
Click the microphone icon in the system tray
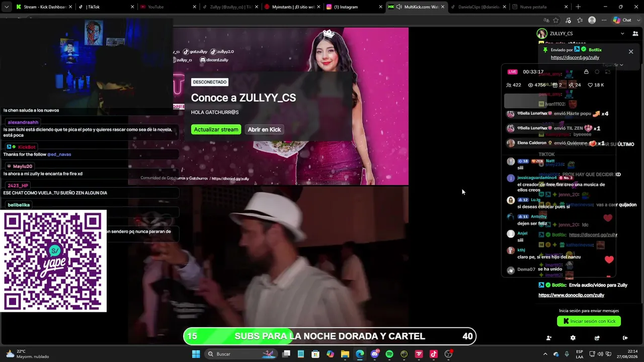click(567, 354)
